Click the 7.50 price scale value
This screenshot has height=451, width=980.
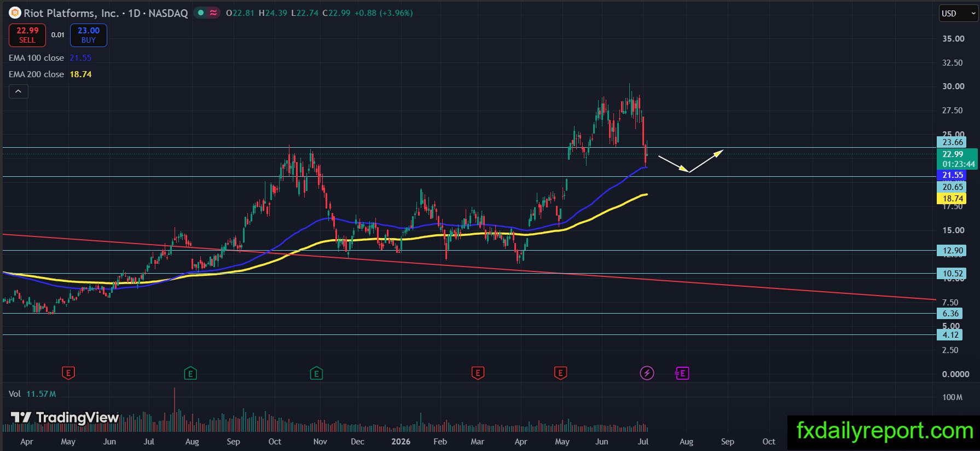pyautogui.click(x=950, y=303)
